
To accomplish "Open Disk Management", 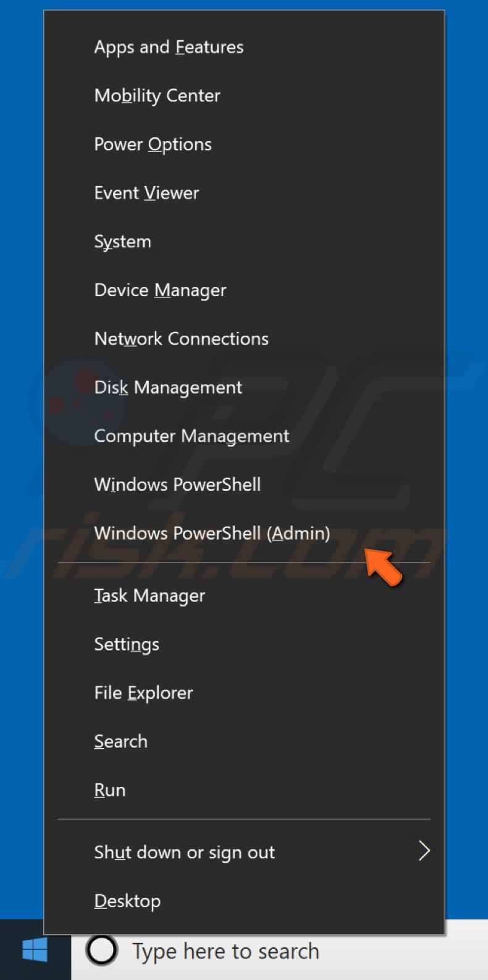I will (x=167, y=387).
